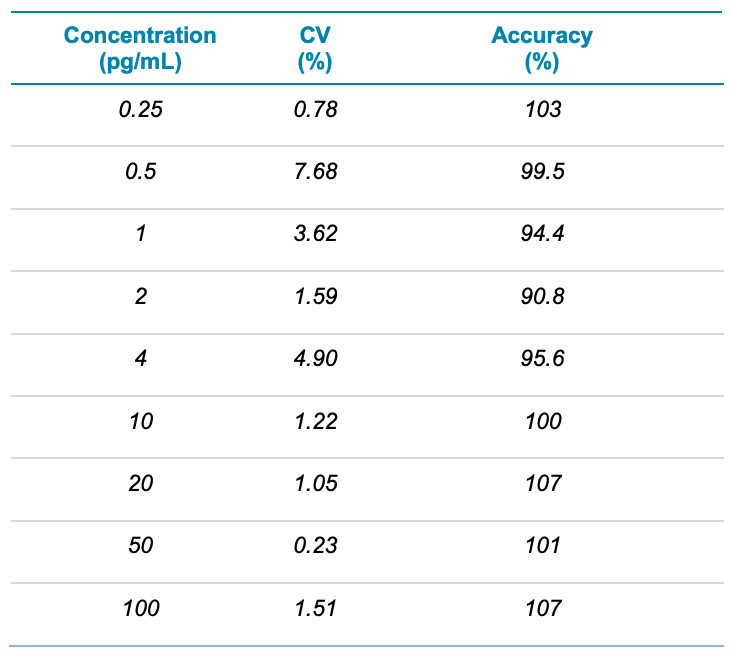Viewport: 734px width, 659px height.
Task: Select the 0.25 concentration cell
Action: [140, 109]
